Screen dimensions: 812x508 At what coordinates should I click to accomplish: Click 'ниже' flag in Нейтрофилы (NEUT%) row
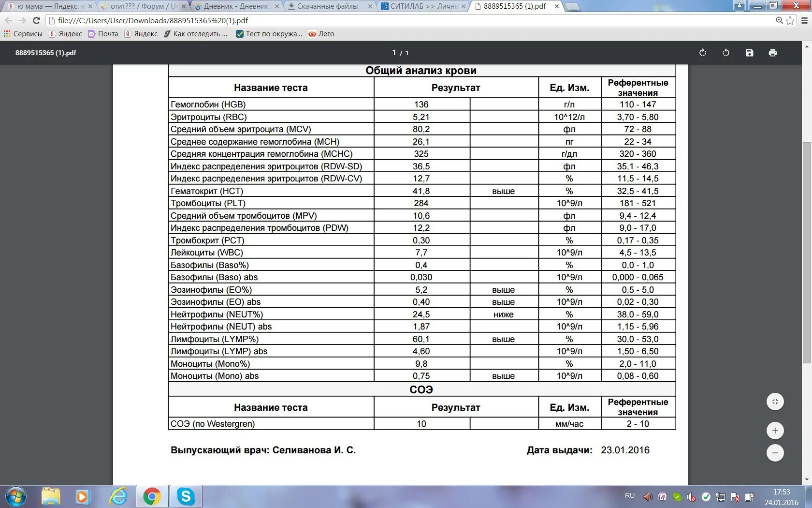pos(503,314)
